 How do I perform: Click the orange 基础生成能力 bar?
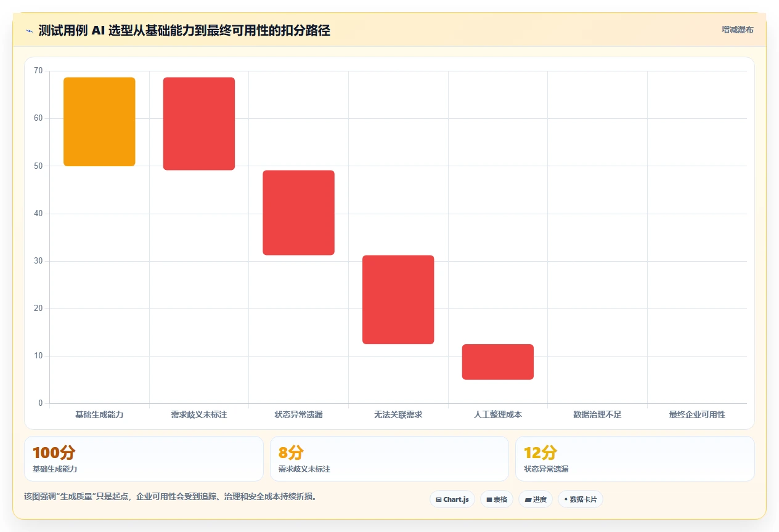tap(99, 122)
